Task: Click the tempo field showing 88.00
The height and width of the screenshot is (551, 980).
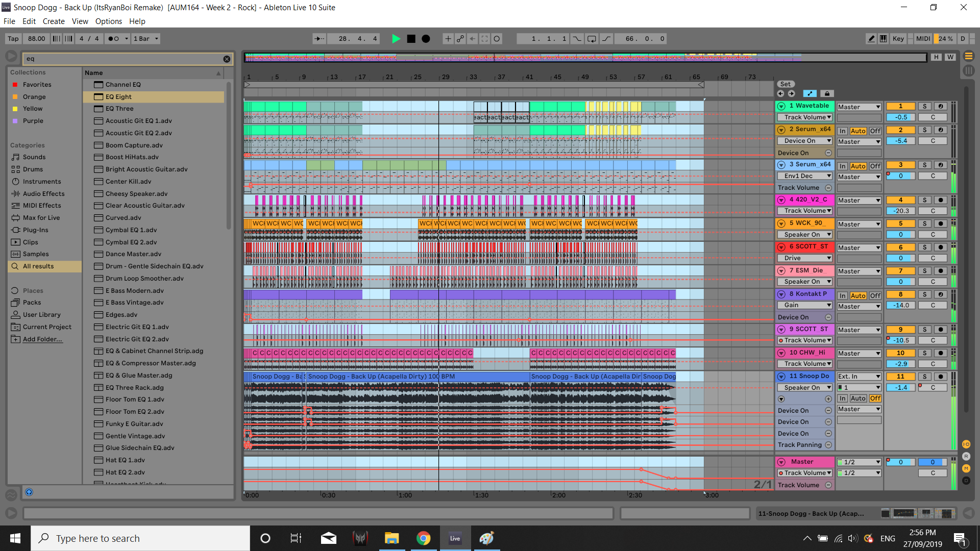Action: (36, 39)
